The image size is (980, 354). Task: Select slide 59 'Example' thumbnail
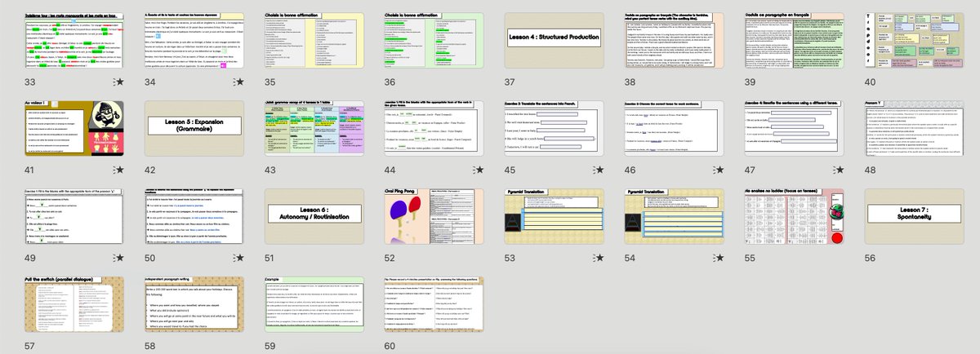(314, 303)
